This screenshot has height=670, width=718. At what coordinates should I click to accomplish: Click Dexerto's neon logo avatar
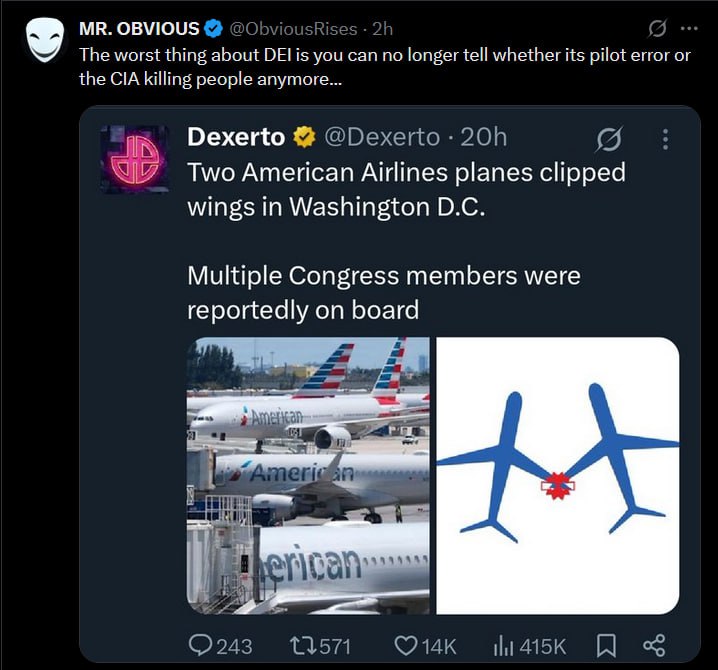pyautogui.click(x=135, y=160)
